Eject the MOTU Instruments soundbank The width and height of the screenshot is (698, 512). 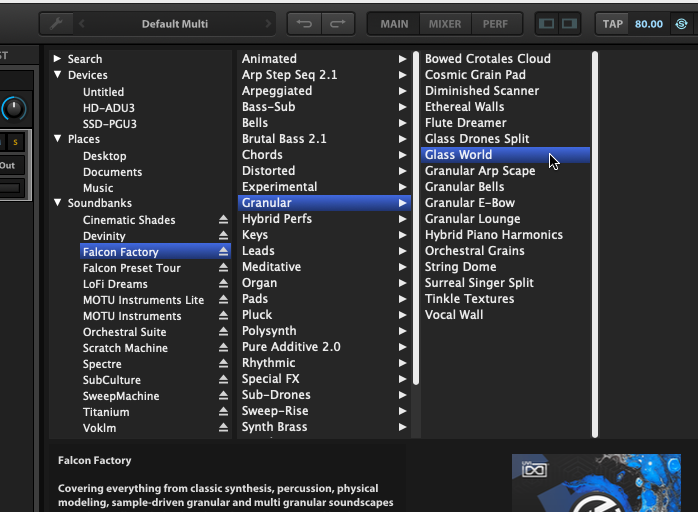[x=223, y=316]
